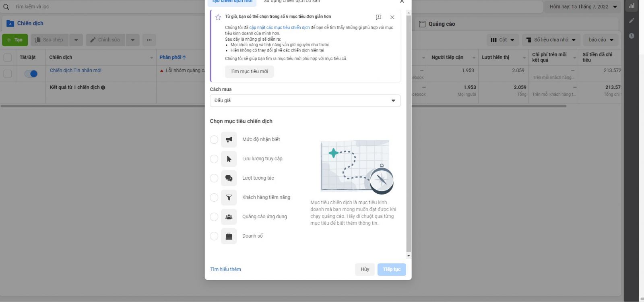Select the Lượt tương tác chat bubble icon
Image resolution: width=644 pixels, height=302 pixels.
point(229,178)
